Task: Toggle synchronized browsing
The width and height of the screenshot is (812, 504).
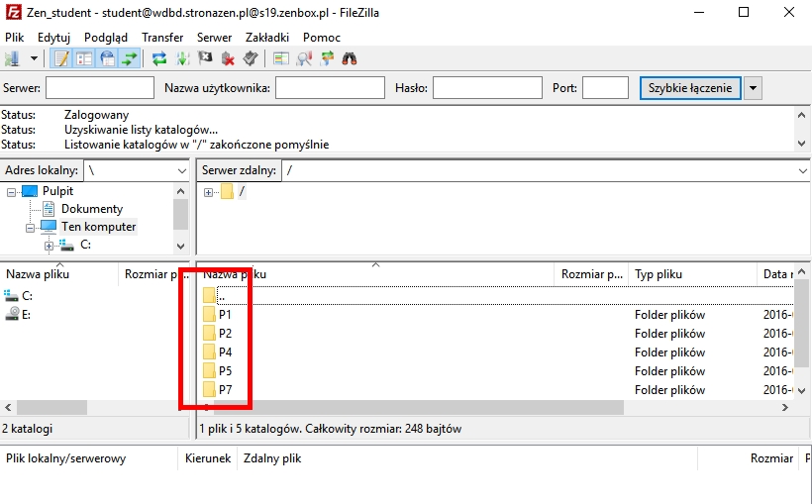Action: coord(327,58)
